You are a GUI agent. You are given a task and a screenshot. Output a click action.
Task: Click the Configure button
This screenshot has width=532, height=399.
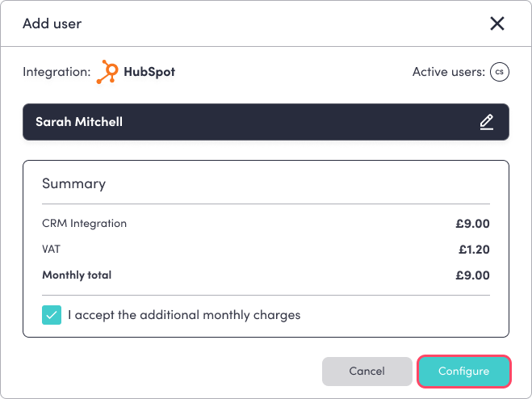(x=464, y=371)
